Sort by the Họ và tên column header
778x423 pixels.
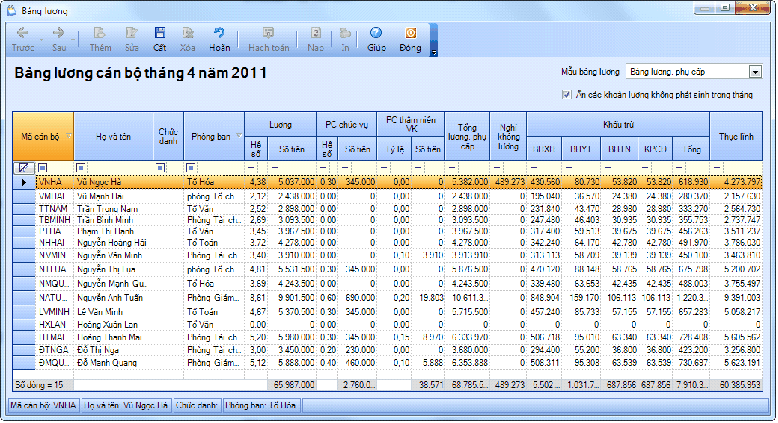(x=114, y=136)
